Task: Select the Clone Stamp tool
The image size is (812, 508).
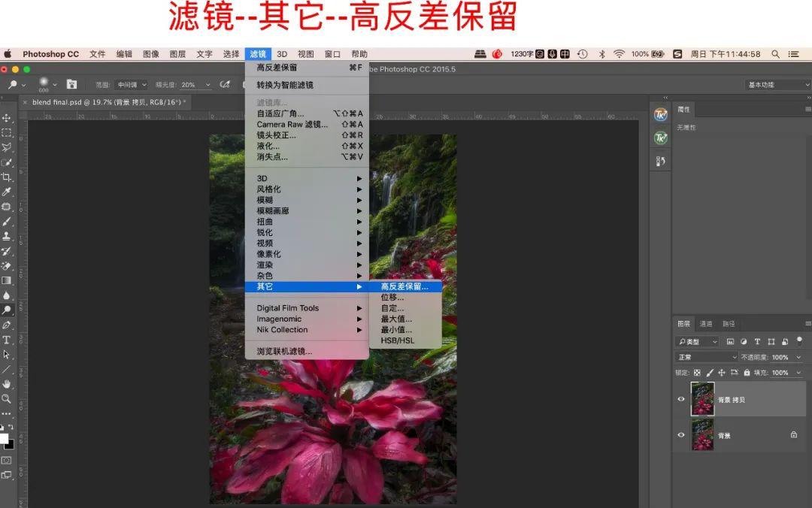Action: point(6,236)
